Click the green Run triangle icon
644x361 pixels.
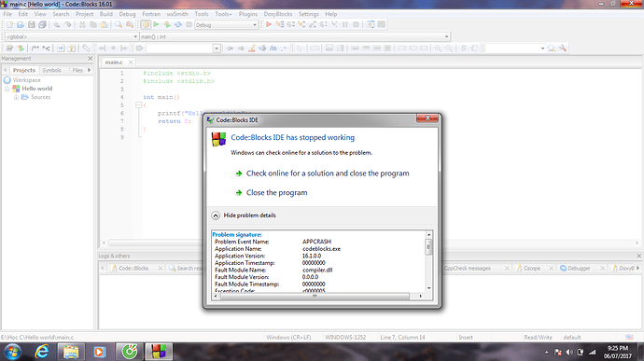pyautogui.click(x=156, y=24)
